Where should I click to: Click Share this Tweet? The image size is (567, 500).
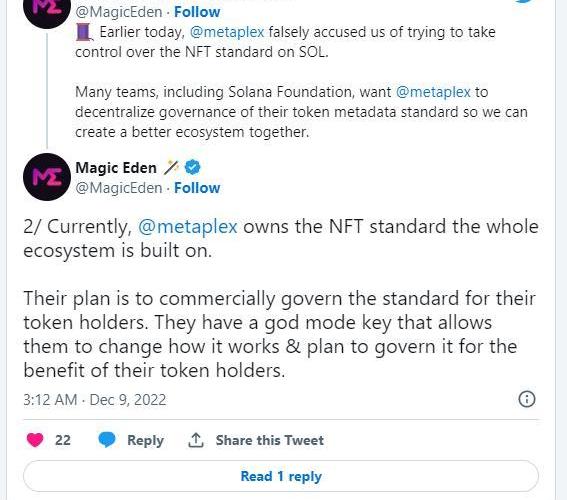click(x=270, y=440)
